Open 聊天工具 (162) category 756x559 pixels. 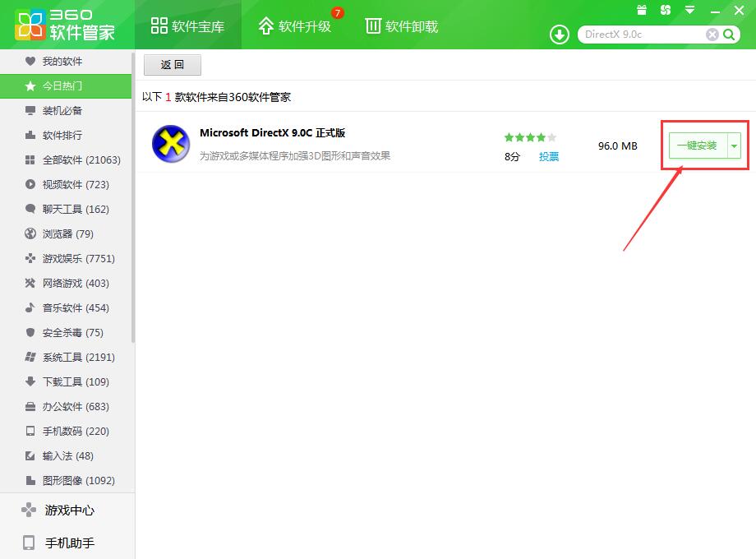(66, 209)
